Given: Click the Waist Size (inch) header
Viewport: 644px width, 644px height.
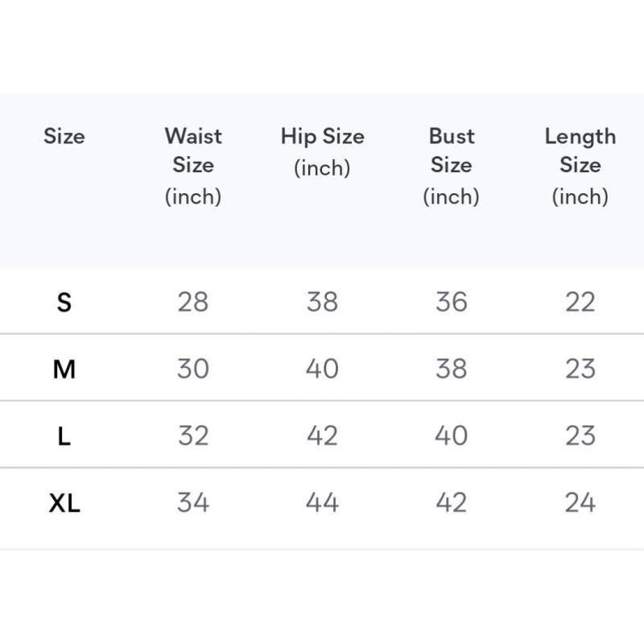Looking at the screenshot, I should (x=193, y=166).
